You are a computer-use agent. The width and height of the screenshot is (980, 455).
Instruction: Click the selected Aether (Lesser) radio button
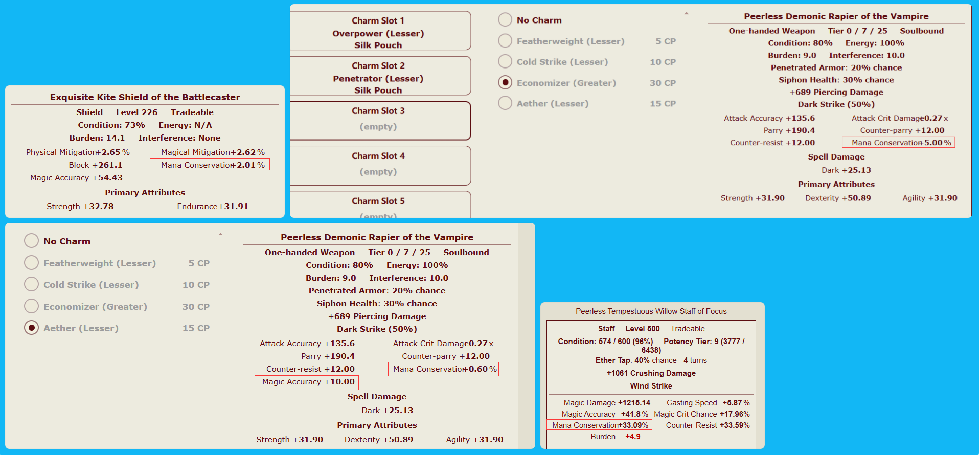(x=32, y=328)
